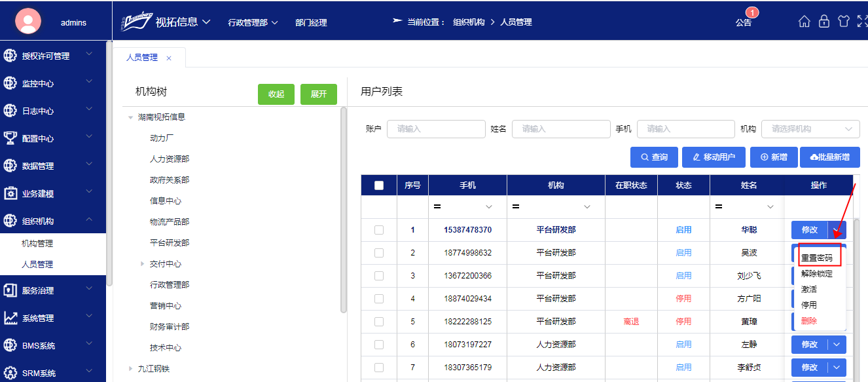Click the 批量新增 button
The width and height of the screenshot is (868, 382).
pyautogui.click(x=830, y=157)
